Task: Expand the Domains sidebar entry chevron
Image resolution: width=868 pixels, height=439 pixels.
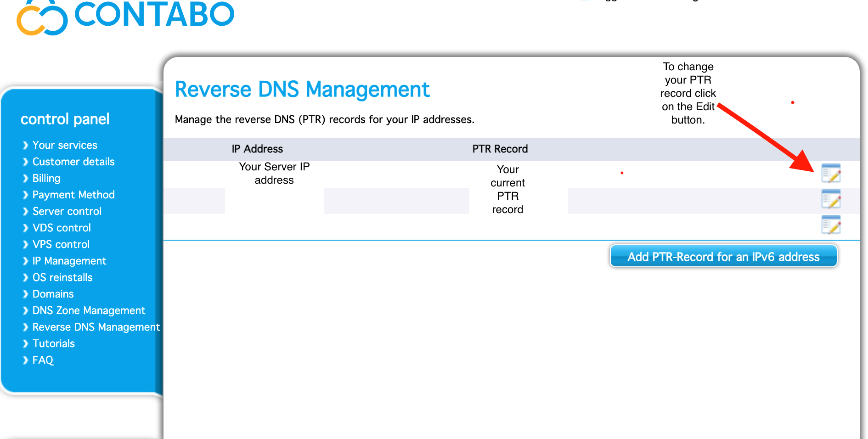Action: (25, 294)
